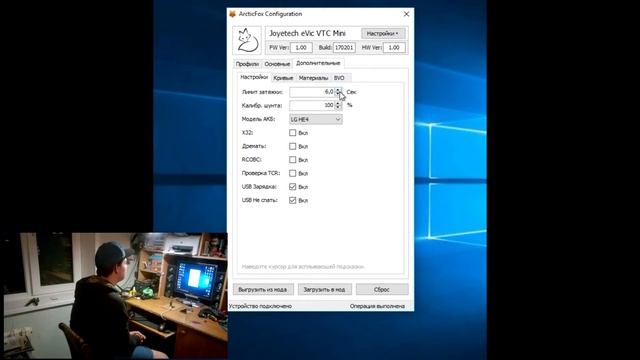Click the Калибр. шунта value field
Viewport: 640px width, 360px height.
point(312,105)
